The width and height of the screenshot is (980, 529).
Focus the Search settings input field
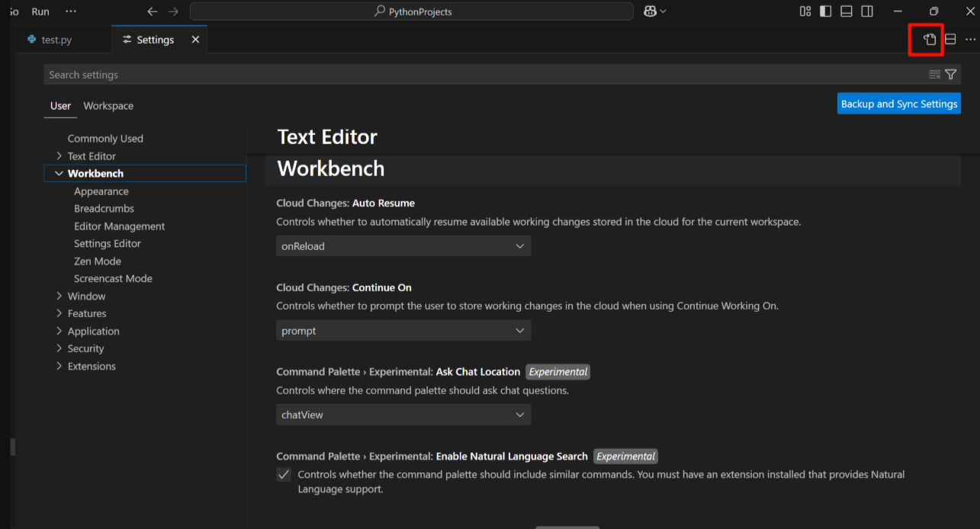point(484,75)
